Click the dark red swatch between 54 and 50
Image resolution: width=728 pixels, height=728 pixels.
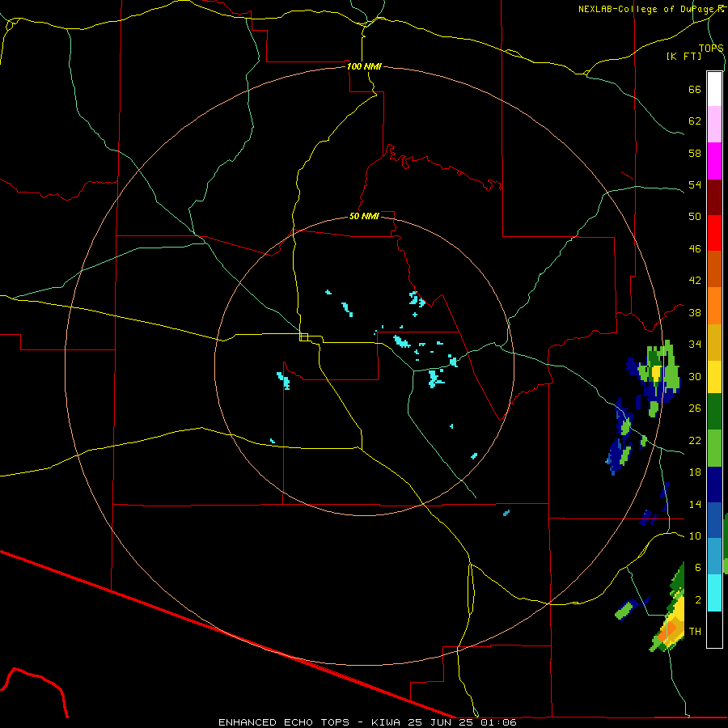coord(714,197)
